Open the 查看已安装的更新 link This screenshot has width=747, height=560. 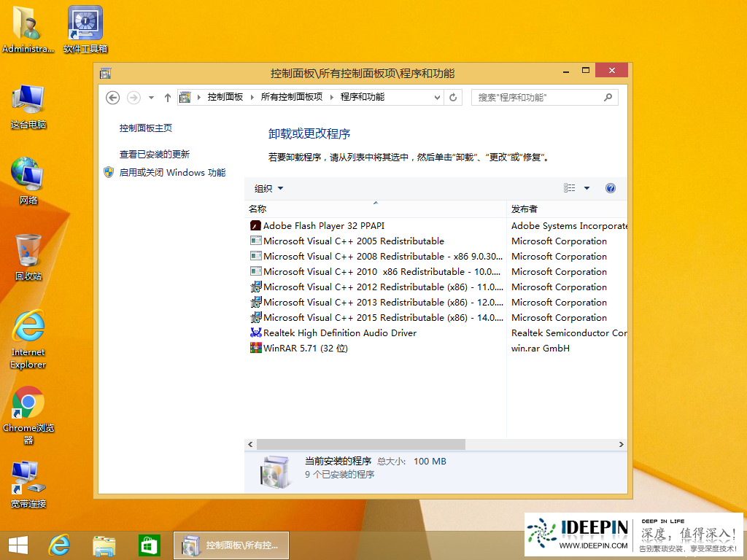click(x=155, y=155)
